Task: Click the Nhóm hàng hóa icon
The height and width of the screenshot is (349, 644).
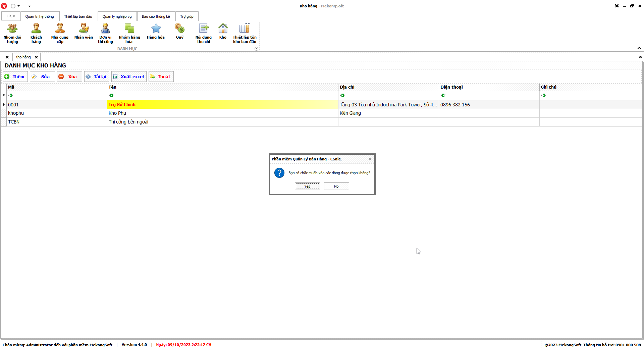Action: tap(129, 33)
